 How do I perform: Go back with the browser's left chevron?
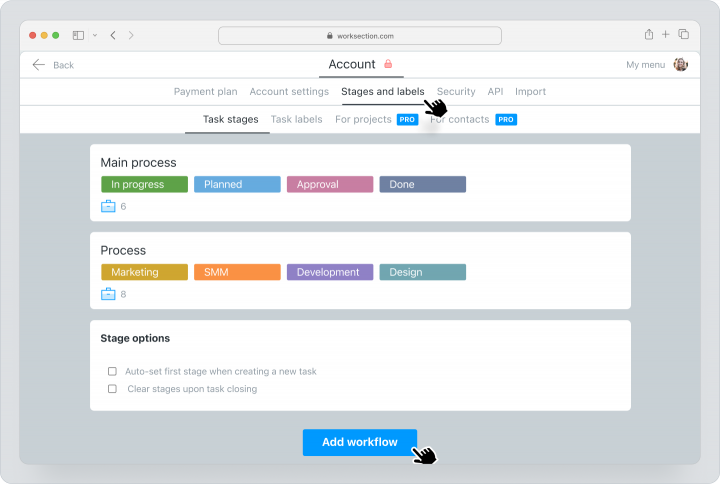coord(113,35)
